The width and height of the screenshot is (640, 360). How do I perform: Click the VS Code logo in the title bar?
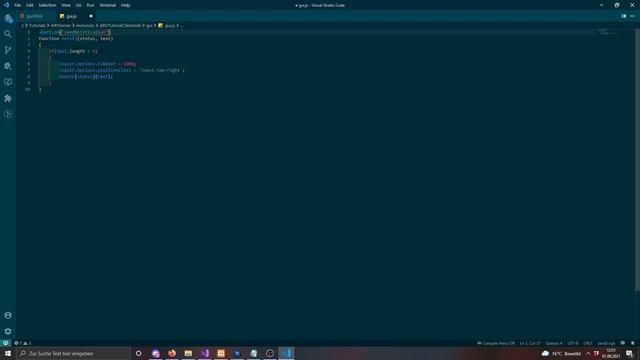tap(6, 5)
